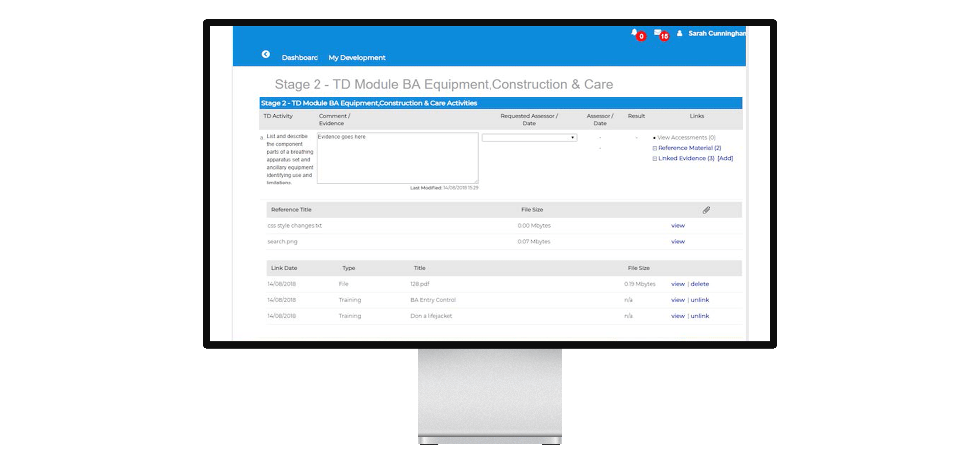Viewport: 980px width, 464px height.
Task: View the BA Entry Control training
Action: (678, 300)
